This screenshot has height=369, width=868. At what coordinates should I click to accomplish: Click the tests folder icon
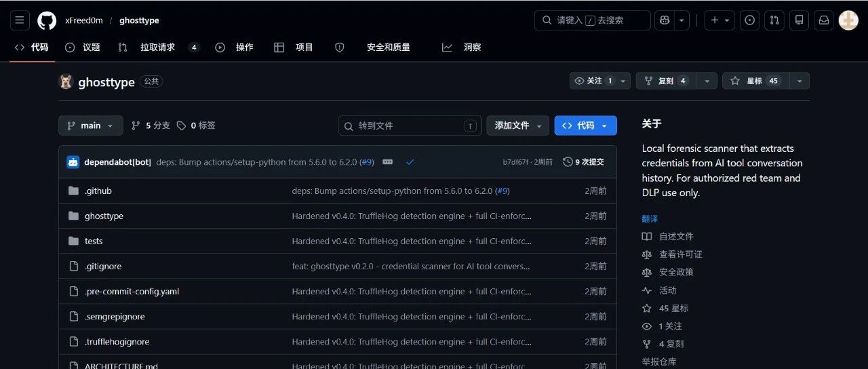click(73, 241)
